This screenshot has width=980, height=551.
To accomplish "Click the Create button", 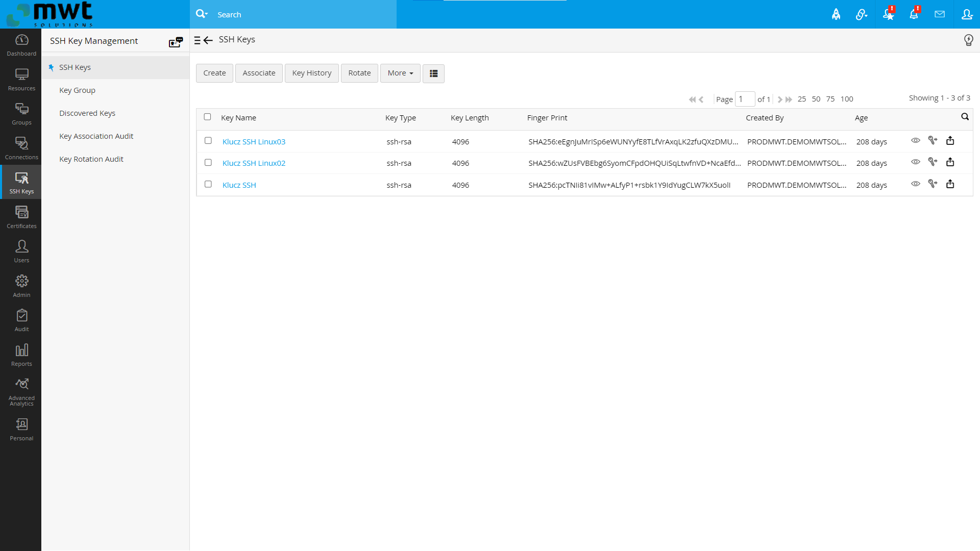I will 214,73.
